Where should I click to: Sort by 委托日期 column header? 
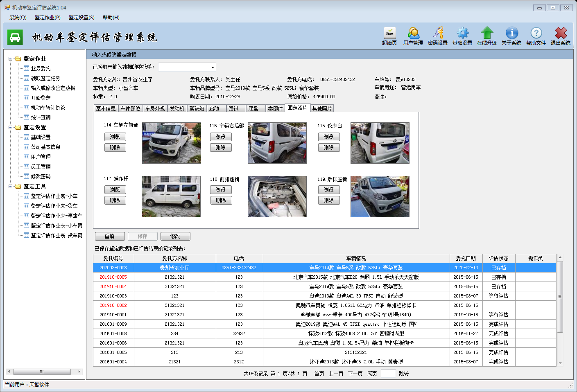(466, 258)
